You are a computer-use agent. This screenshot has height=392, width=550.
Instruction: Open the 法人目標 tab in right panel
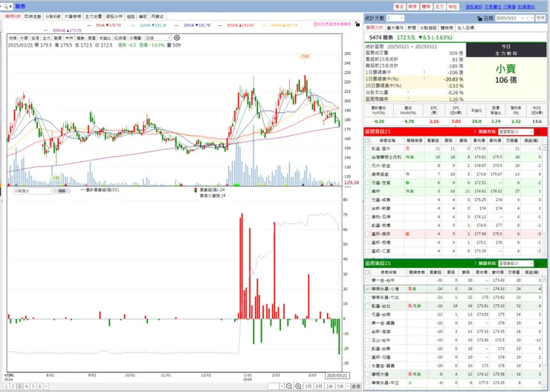pos(465,27)
